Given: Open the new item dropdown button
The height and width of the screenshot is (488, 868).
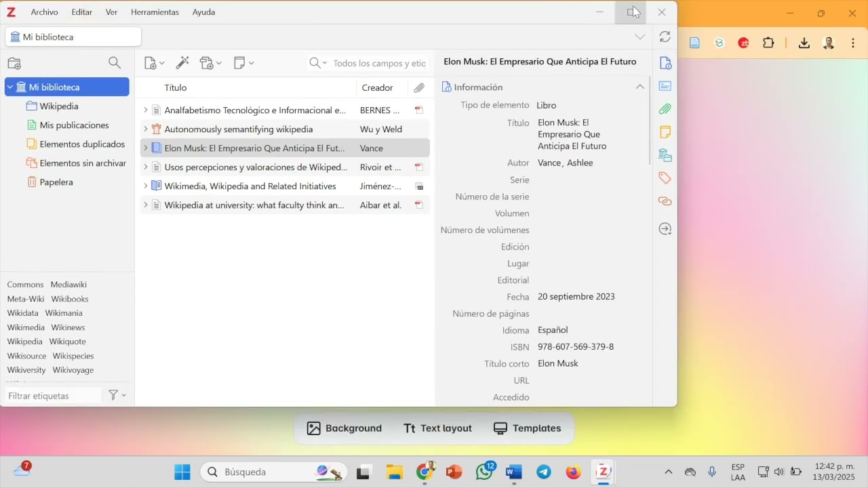Looking at the screenshot, I should pyautogui.click(x=155, y=63).
